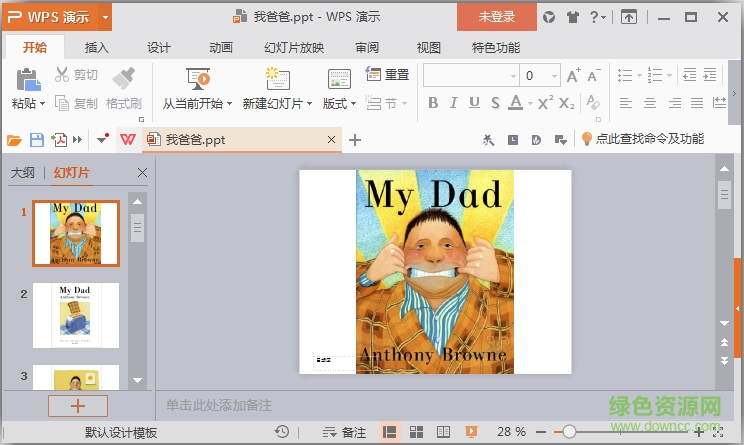Open the font size dropdown showing 0
The width and height of the screenshot is (744, 445).
click(554, 75)
